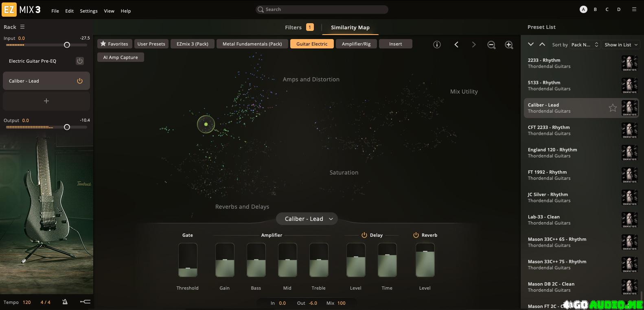The height and width of the screenshot is (310, 644).
Task: Click the search magnifier icon
Action: click(x=261, y=9)
